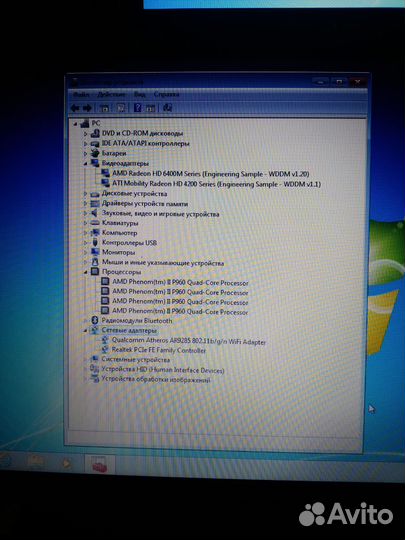Select AMD Radeon HD 6400M Series text
405x540 pixels.
click(x=156, y=174)
